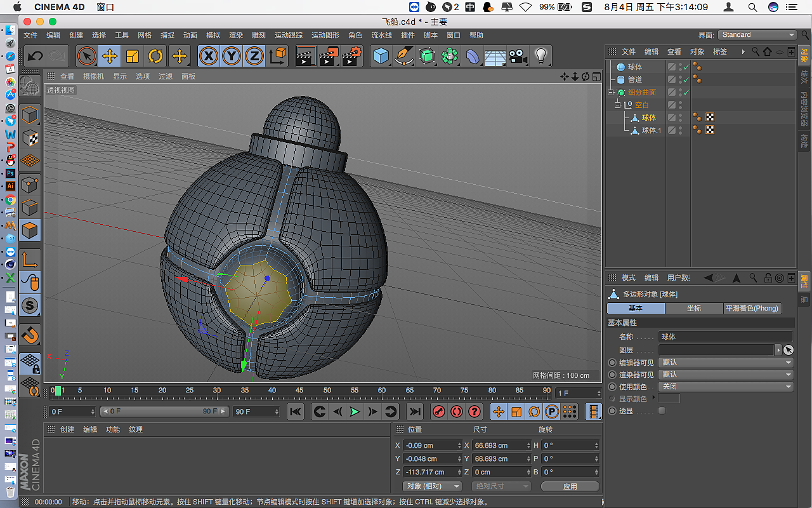
Task: Open the 渲染器可见 dropdown
Action: [726, 375]
